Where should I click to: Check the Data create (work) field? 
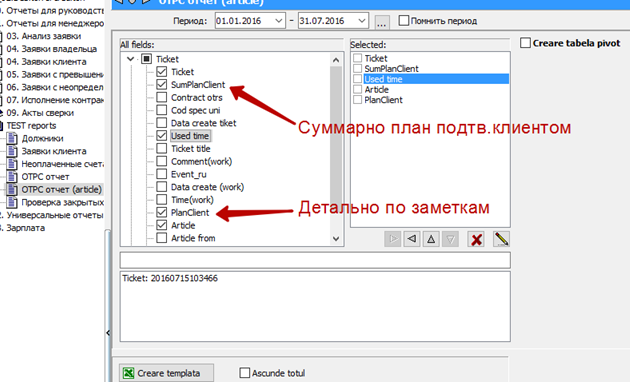point(162,187)
